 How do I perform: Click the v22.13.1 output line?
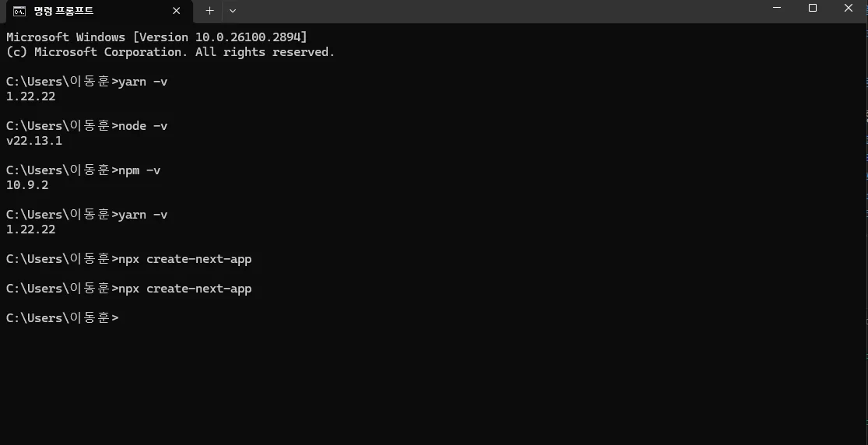tap(34, 141)
